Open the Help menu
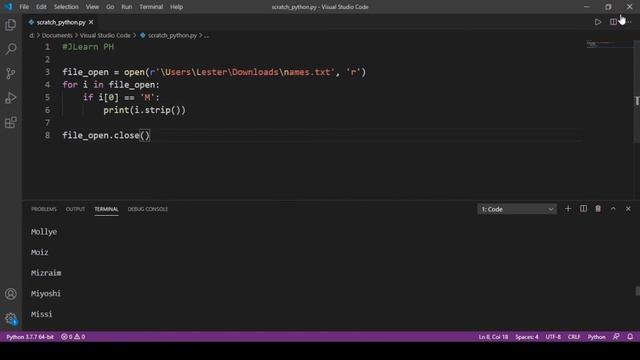640x360 pixels. (x=176, y=7)
